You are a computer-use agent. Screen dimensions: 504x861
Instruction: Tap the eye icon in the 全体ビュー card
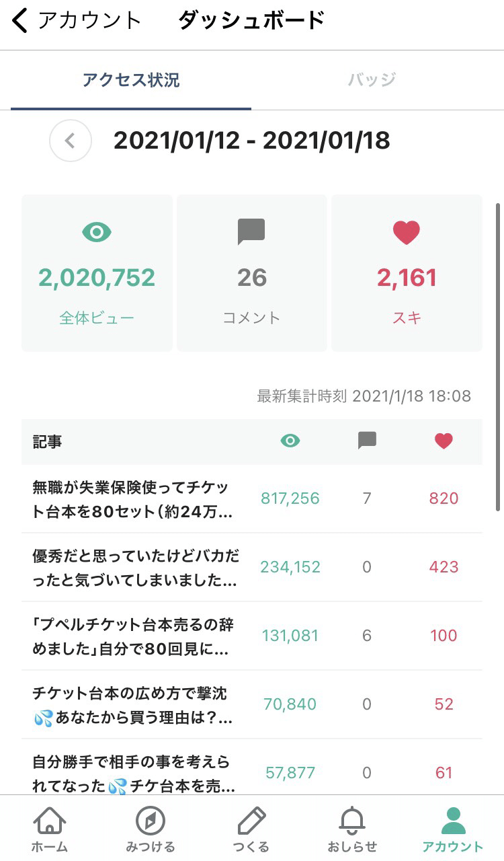[97, 233]
